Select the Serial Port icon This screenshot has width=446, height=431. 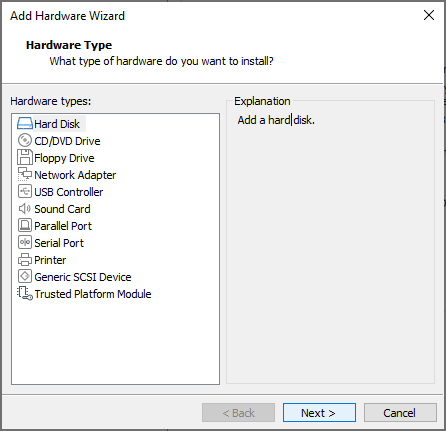click(x=25, y=242)
